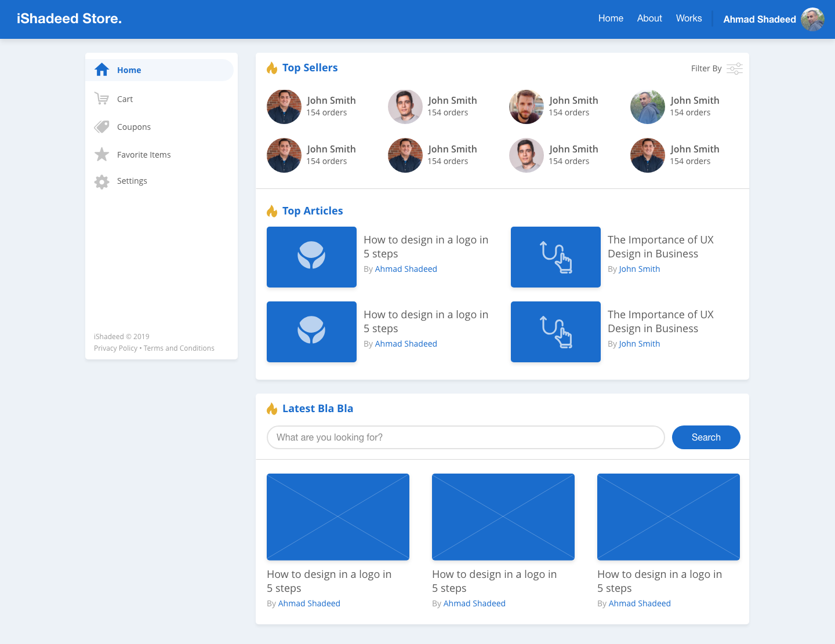This screenshot has height=644, width=835.
Task: Open Settings via the gear icon
Action: pyautogui.click(x=102, y=181)
